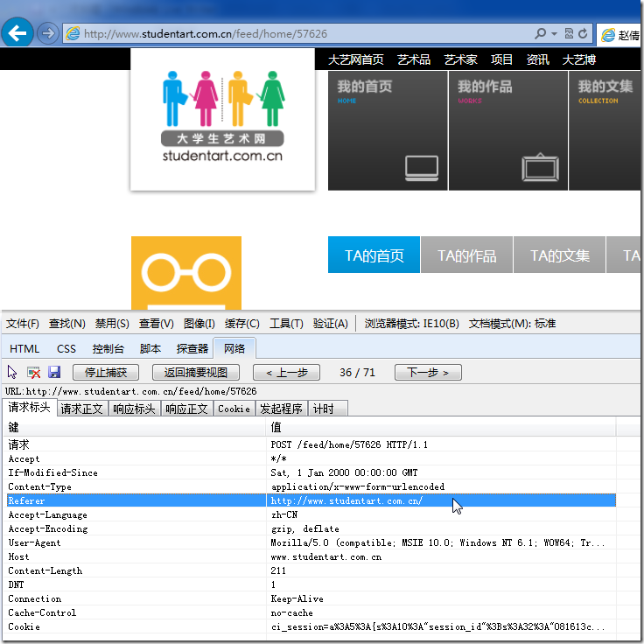Click the select element pointer icon
Image resolution: width=644 pixels, height=644 pixels.
pos(12,373)
